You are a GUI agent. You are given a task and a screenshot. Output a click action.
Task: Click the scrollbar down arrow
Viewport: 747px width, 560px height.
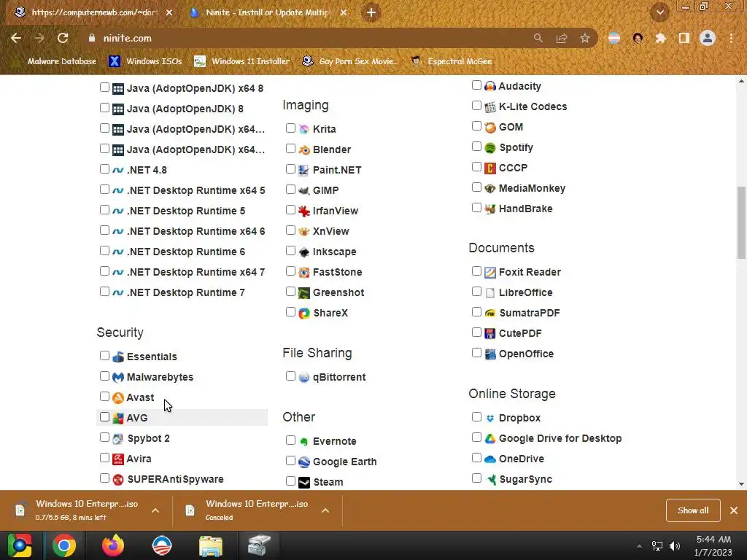click(x=741, y=484)
